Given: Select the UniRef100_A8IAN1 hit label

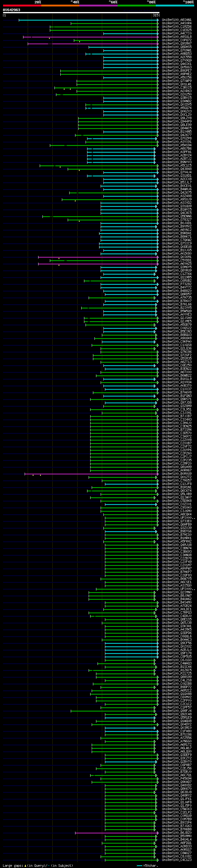Looking at the screenshot, I should click(177, 20).
